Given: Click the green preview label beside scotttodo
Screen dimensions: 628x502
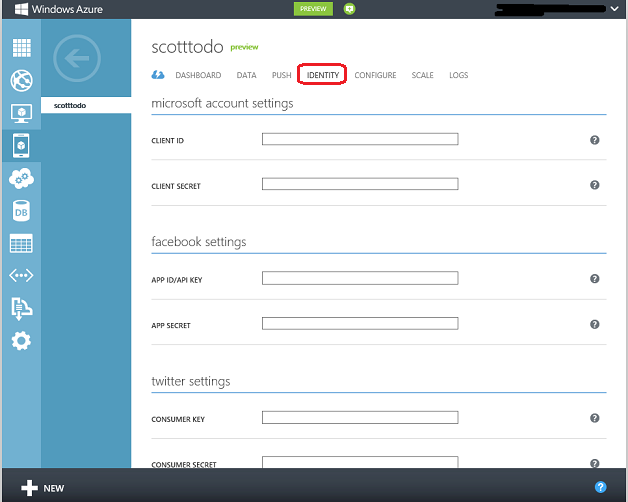Looking at the screenshot, I should (x=244, y=47).
